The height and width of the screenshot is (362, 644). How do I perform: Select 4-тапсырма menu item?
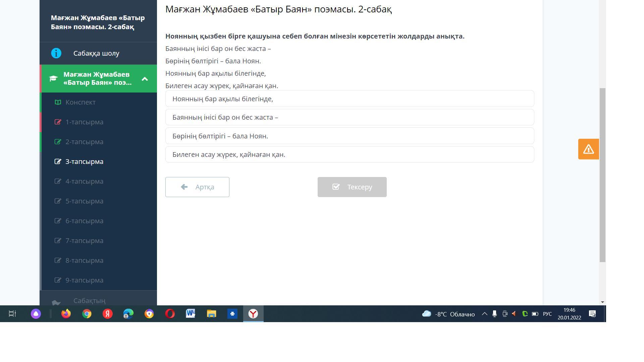pyautogui.click(x=84, y=181)
